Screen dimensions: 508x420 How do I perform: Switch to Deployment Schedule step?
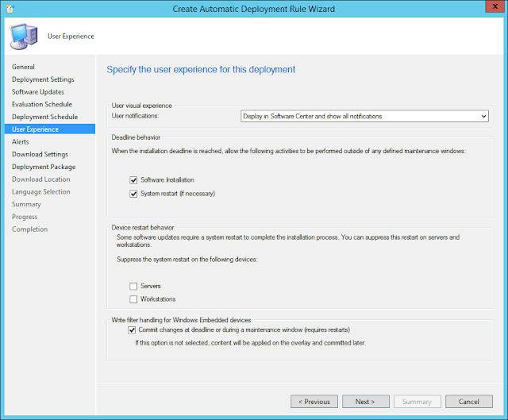[45, 117]
